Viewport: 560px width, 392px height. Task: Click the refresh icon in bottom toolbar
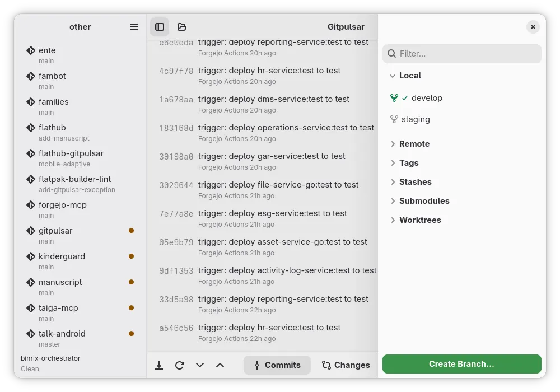tap(180, 365)
